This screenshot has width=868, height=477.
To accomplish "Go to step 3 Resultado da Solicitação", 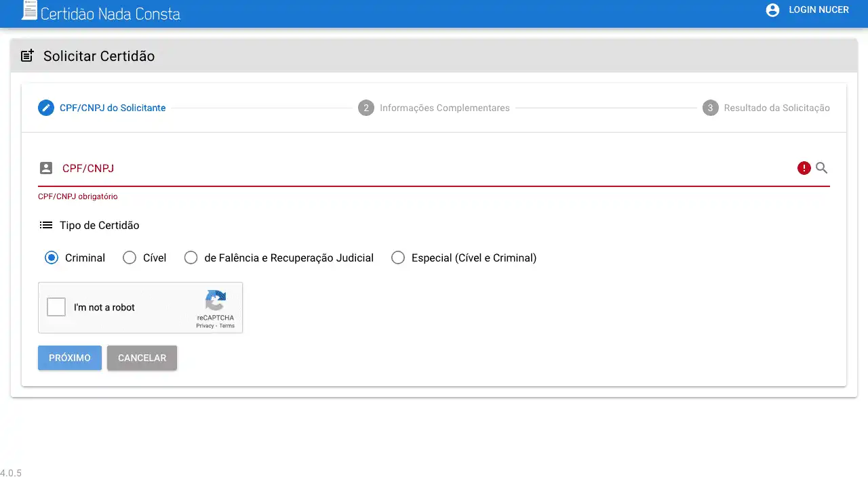I will coord(766,108).
